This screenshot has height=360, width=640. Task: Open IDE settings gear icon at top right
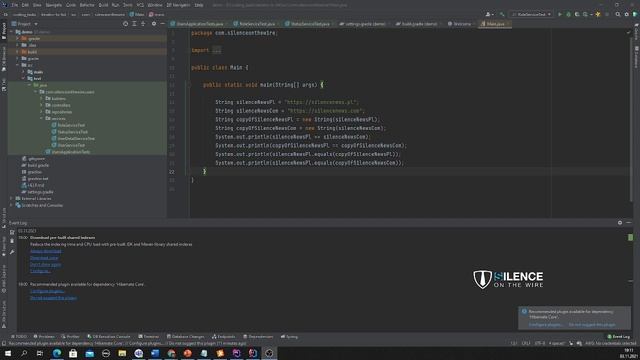tap(627, 14)
